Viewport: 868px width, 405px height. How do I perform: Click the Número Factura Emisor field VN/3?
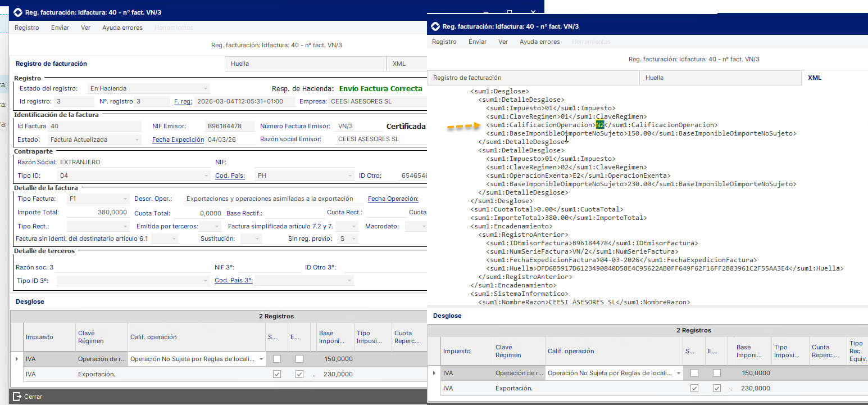(358, 127)
